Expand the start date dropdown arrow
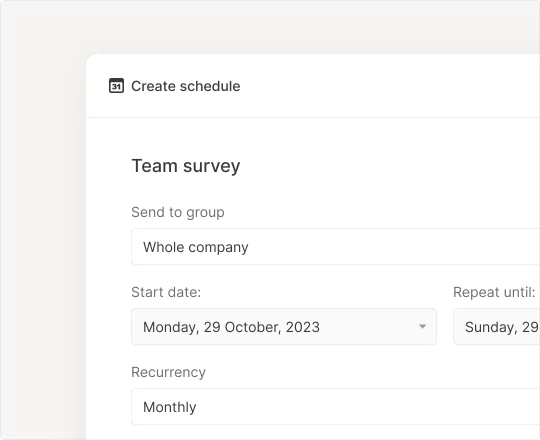 [422, 326]
